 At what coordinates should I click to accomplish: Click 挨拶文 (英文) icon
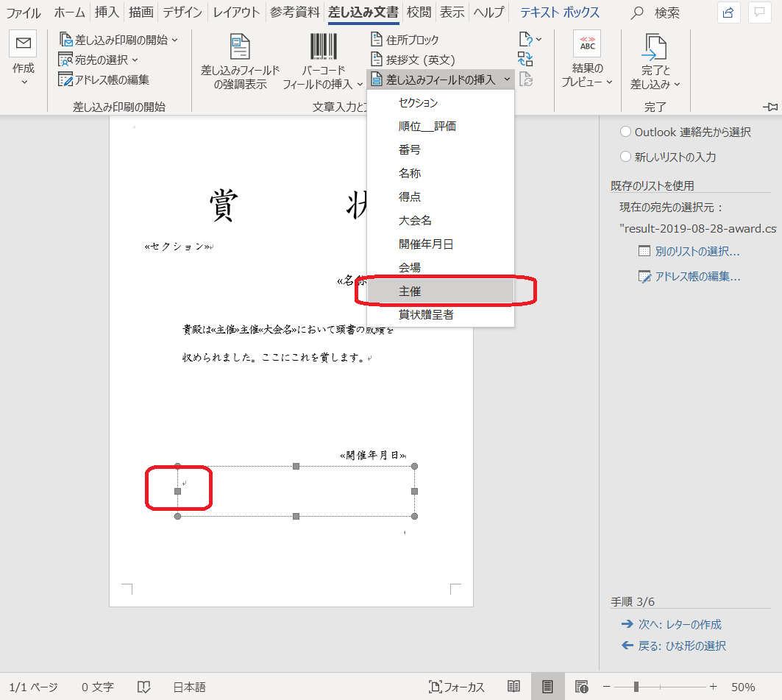pyautogui.click(x=377, y=60)
